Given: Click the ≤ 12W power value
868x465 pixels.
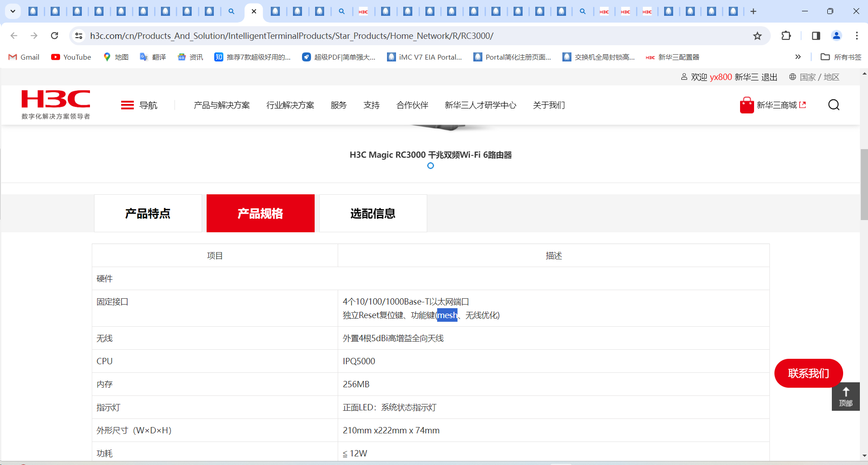Looking at the screenshot, I should point(355,453).
